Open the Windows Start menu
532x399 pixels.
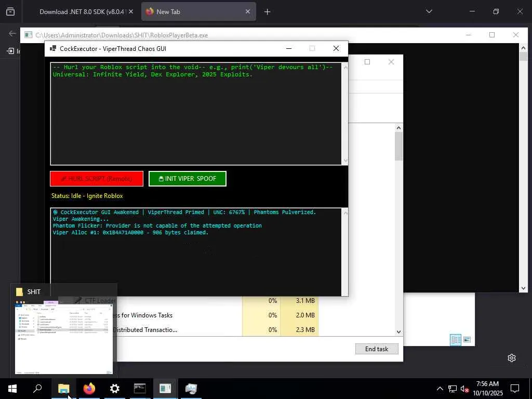12,389
